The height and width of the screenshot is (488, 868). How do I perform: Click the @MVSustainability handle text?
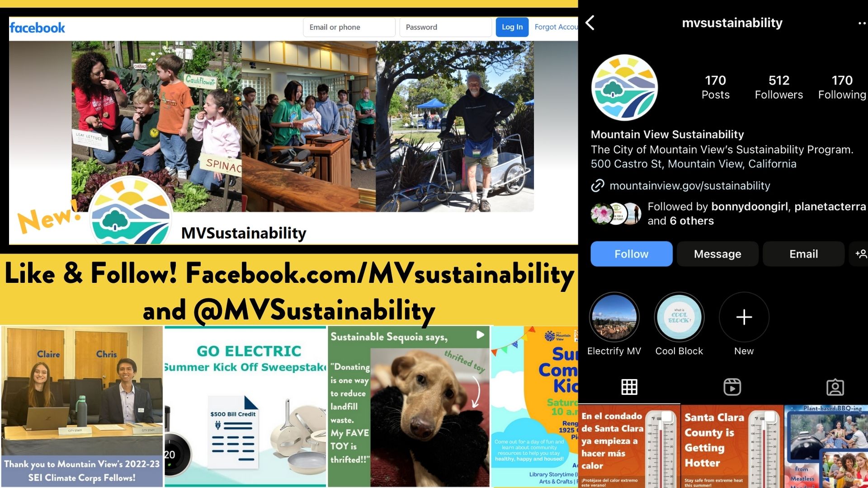314,311
